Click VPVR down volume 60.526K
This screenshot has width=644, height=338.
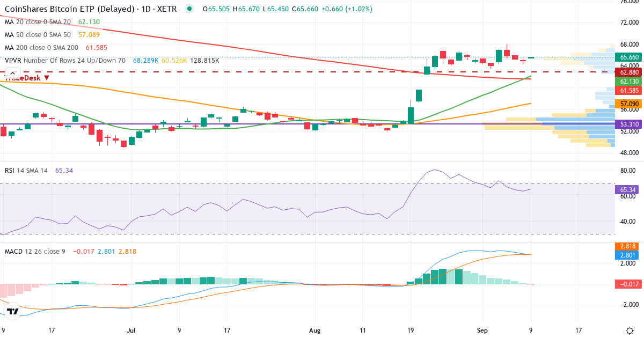coord(174,61)
